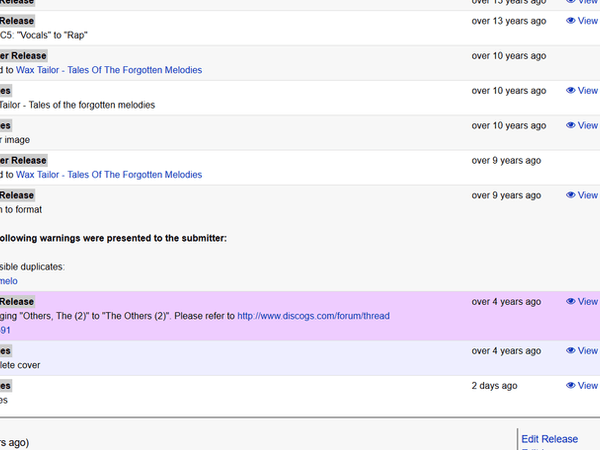Select View text link on the format edit row
600x450 pixels.
[x=588, y=196]
